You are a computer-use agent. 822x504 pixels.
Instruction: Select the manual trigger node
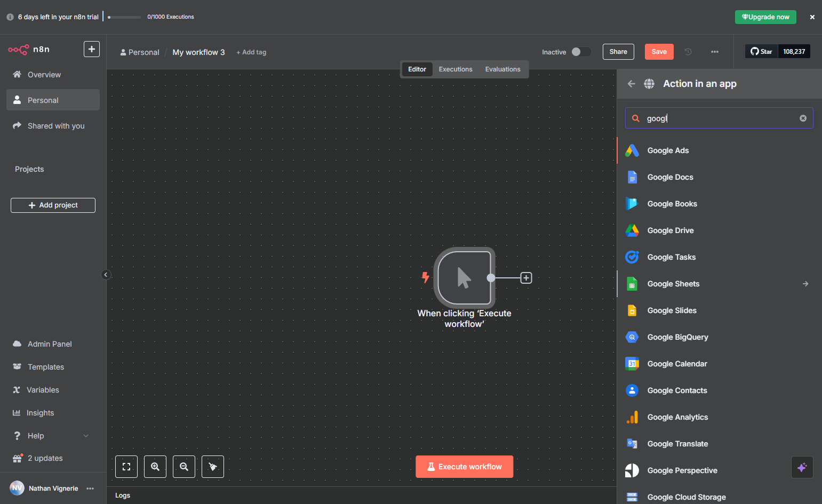464,278
